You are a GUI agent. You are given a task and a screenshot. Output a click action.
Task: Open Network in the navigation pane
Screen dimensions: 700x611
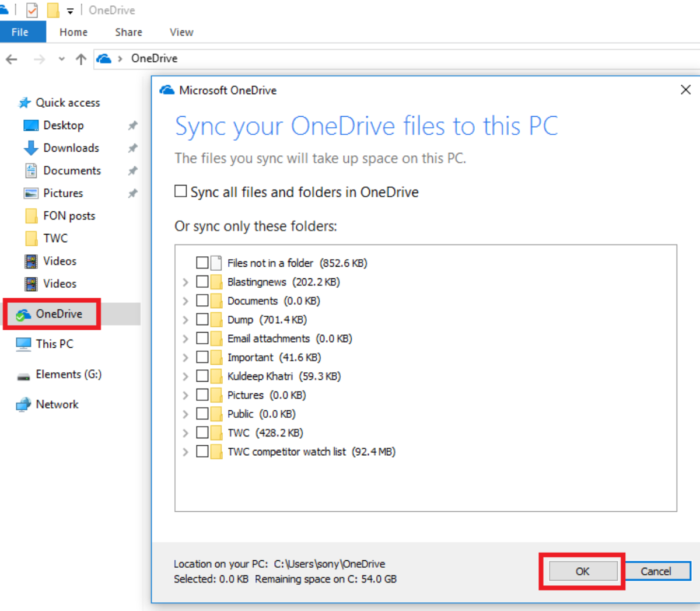click(x=57, y=404)
